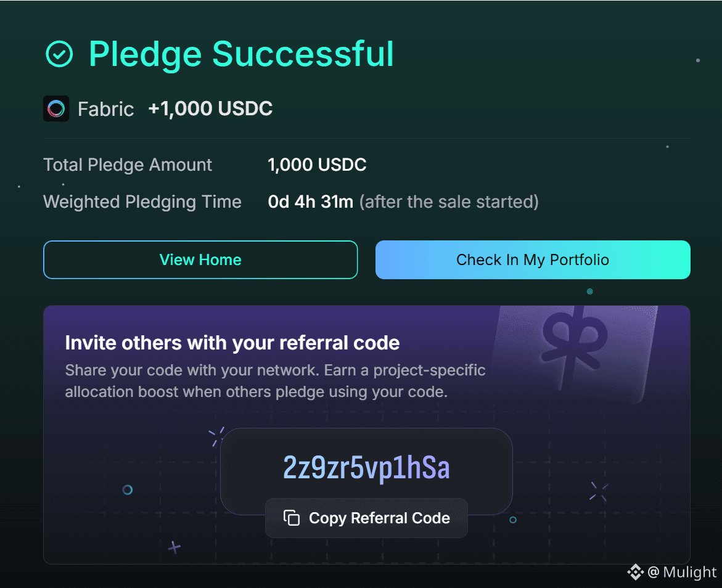
Task: Click the small teal ring left of the code box
Action: 128,490
